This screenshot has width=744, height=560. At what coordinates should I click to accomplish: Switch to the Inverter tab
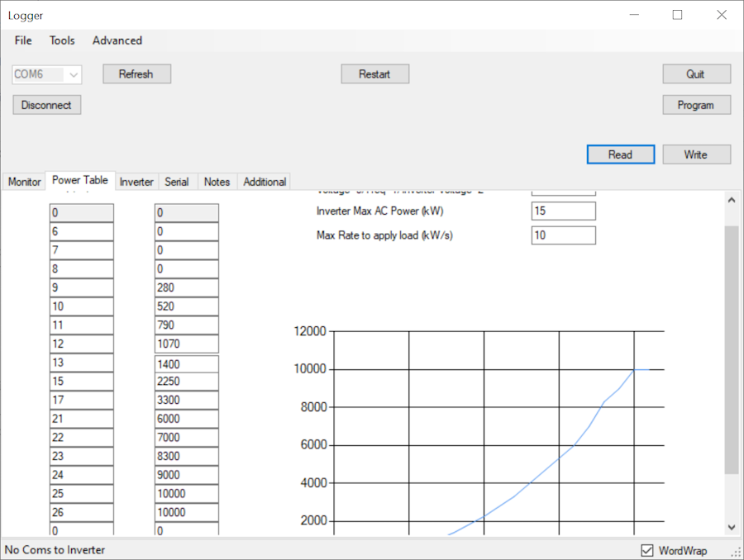point(136,182)
